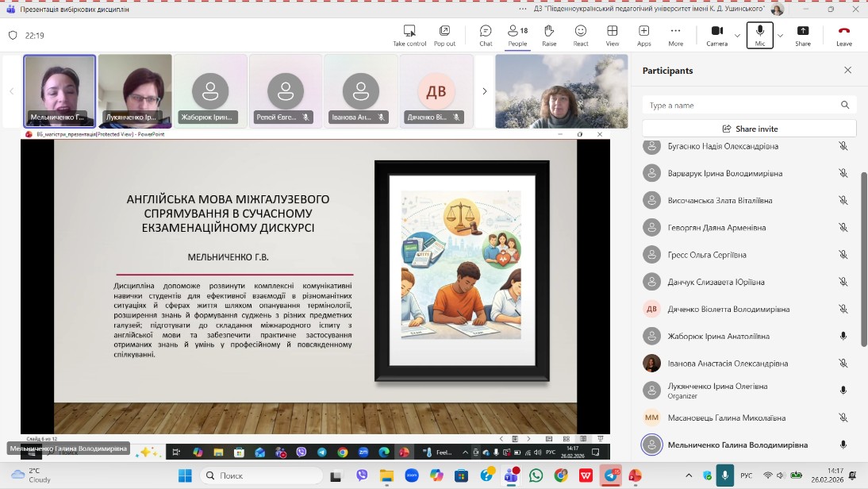This screenshot has height=489, width=868.
Task: Expand the Camera options dropdown arrow
Action: point(737,35)
